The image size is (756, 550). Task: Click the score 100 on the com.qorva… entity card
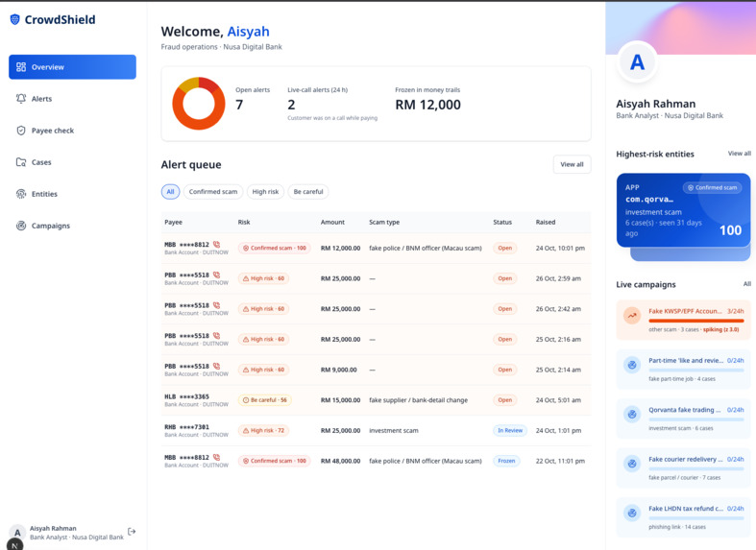[730, 230]
